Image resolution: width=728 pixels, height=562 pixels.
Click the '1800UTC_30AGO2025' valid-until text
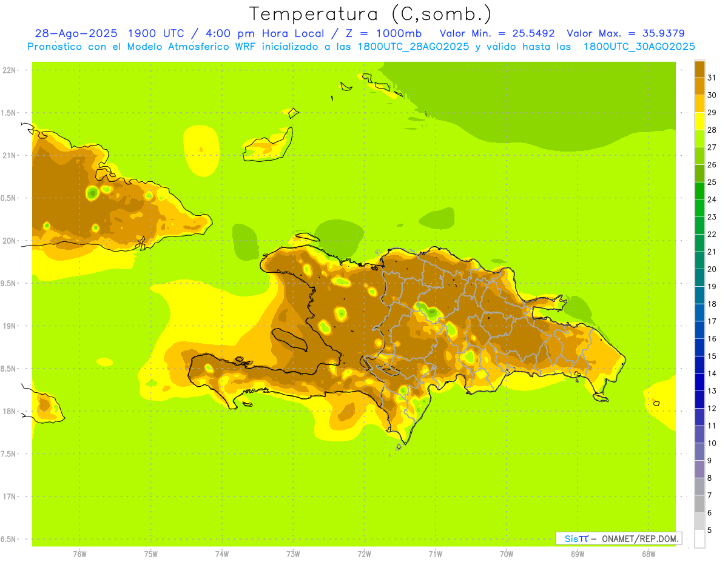(639, 47)
